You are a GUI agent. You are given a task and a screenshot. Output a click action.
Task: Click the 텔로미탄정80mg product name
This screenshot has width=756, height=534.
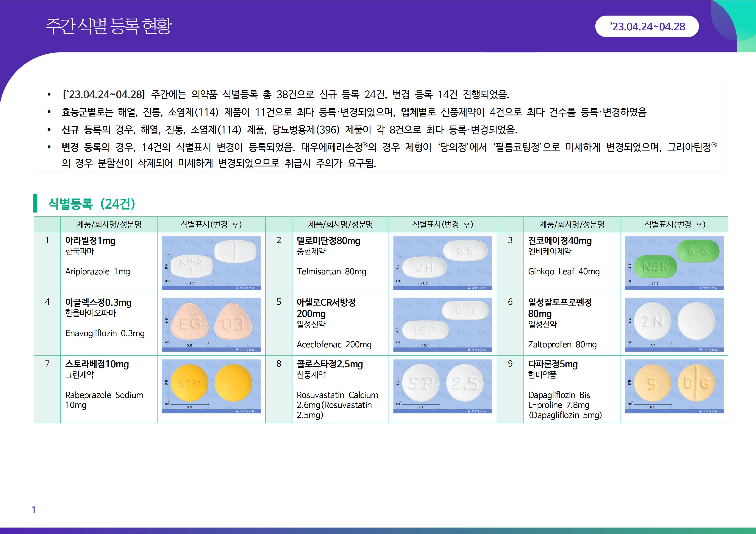tap(328, 241)
